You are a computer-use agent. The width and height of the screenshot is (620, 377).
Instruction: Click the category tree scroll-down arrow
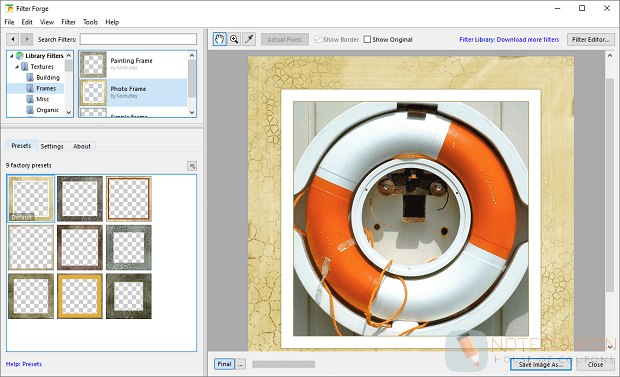[69, 112]
